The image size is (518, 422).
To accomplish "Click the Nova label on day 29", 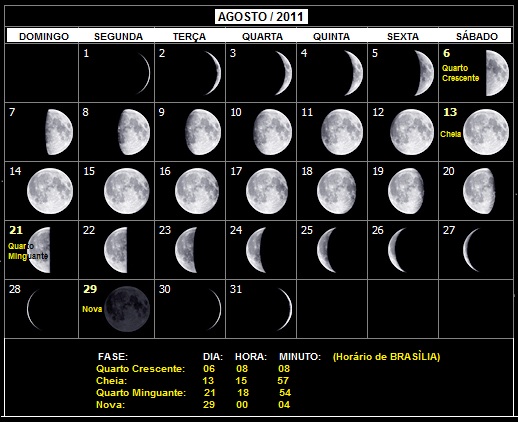I will [92, 309].
